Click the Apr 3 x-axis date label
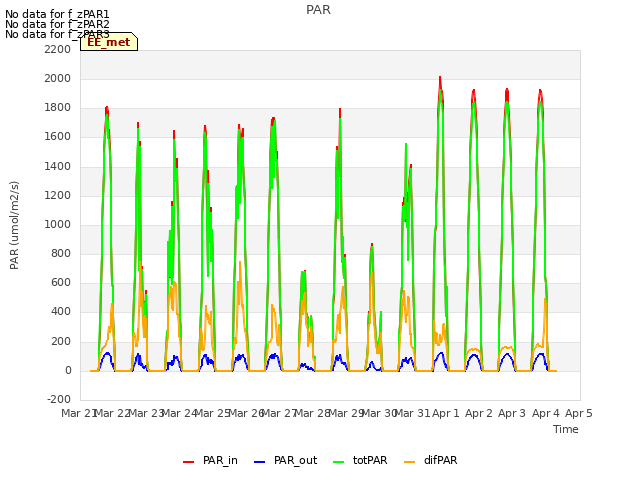Viewport: 640px width, 480px height. [x=512, y=413]
